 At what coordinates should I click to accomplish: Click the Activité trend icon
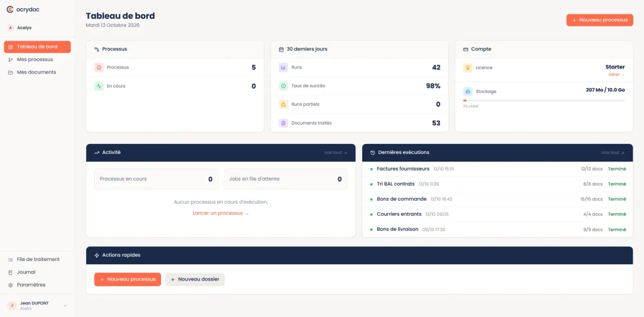pos(96,152)
